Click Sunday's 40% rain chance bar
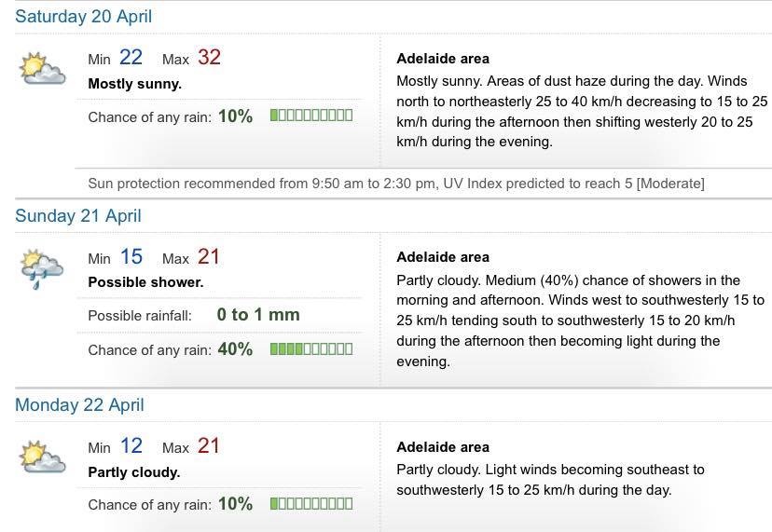Screen dimensions: 772x532 click(x=311, y=349)
